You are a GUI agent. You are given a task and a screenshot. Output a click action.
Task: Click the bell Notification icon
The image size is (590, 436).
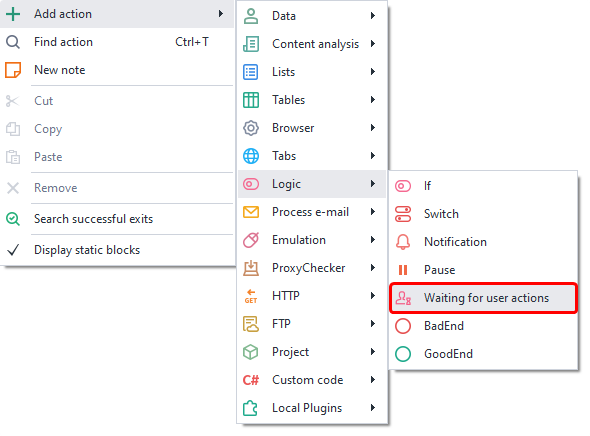(x=403, y=242)
